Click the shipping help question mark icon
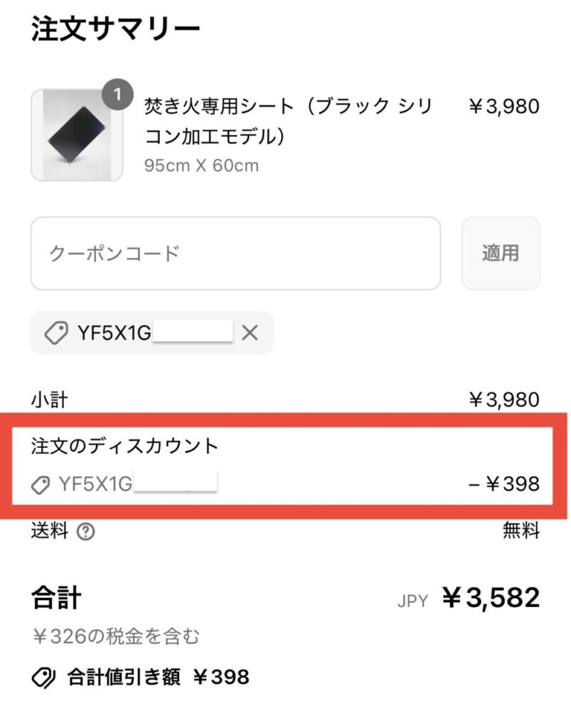Image resolution: width=571 pixels, height=728 pixels. (85, 532)
